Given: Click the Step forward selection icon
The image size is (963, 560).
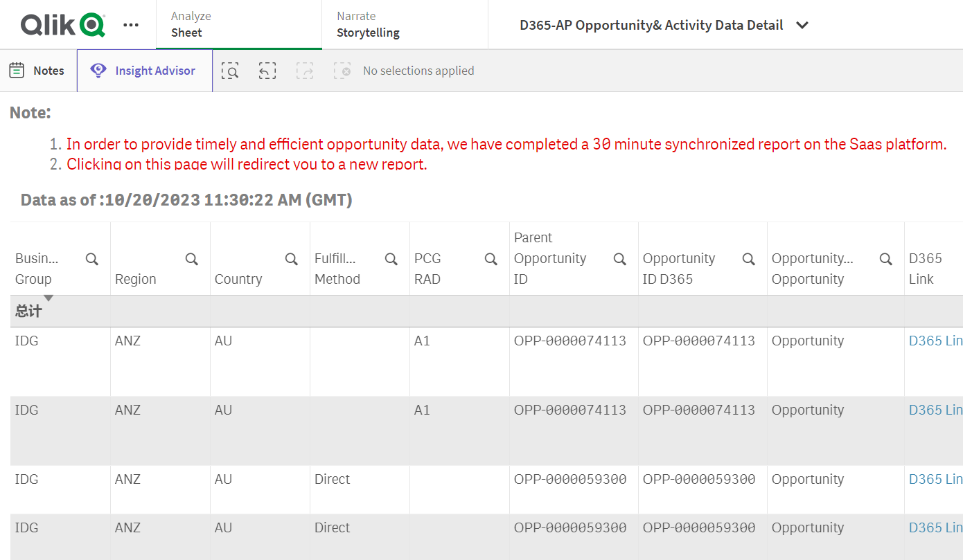Looking at the screenshot, I should pos(305,71).
